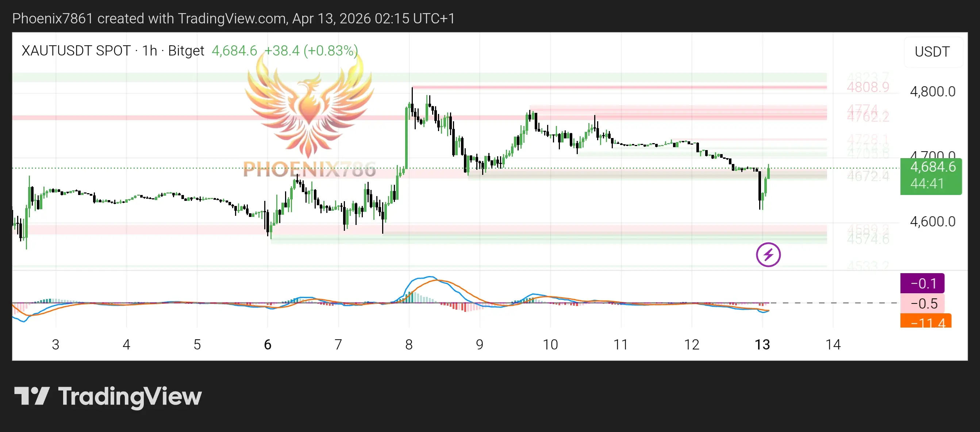Click the phoenix bird watermark logo
Viewport: 980px width, 432px height.
click(309, 108)
